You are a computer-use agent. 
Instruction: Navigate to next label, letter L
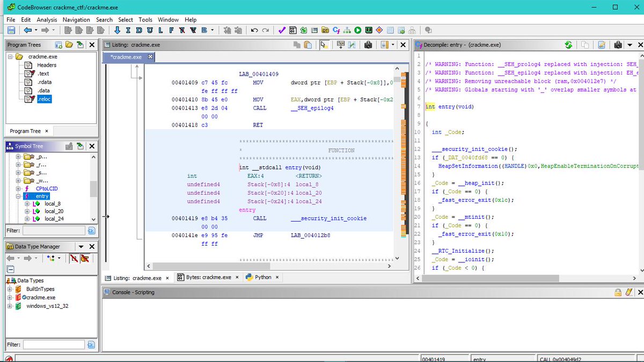click(159, 30)
